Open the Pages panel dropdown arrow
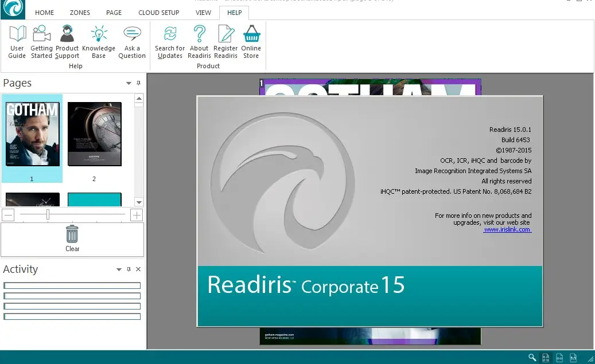 pos(129,84)
